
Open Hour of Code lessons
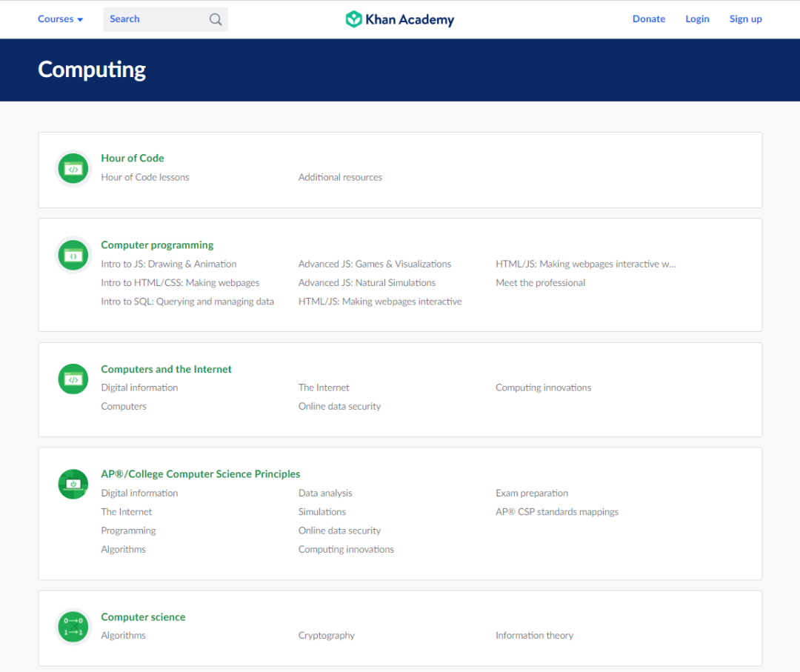tap(145, 177)
